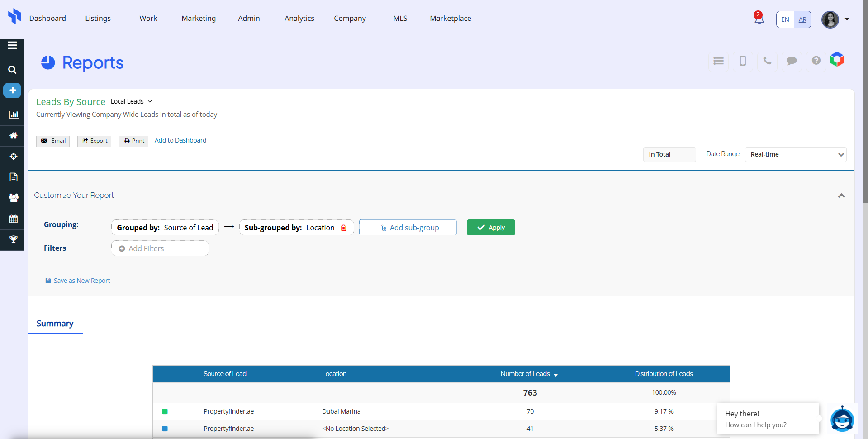Click the Add to Dashboard link
868x439 pixels.
click(x=180, y=140)
